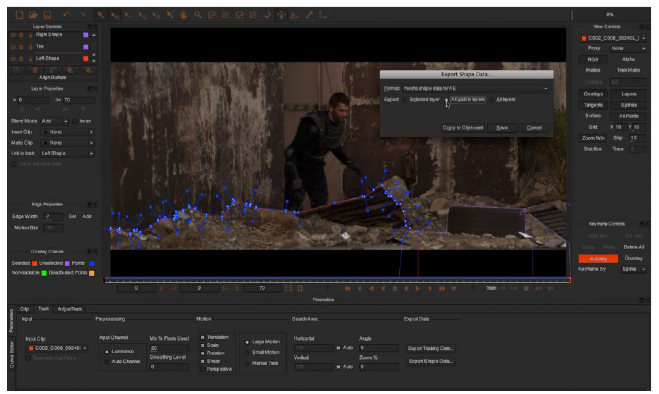
Task: Open the Input Clip dropdown
Action: [57, 348]
